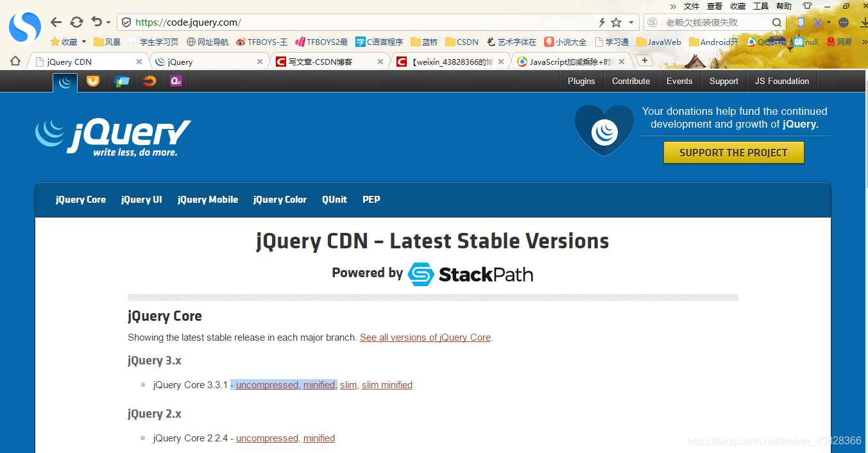Click the scissors screenshot tool icon
This screenshot has width=868, height=453.
(817, 22)
